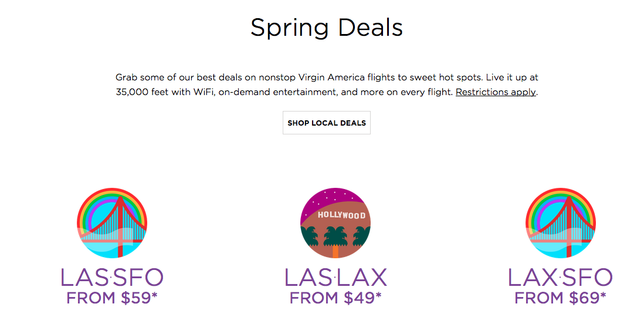
Task: Select the LAS·LAX route deal
Action: pyautogui.click(x=335, y=277)
